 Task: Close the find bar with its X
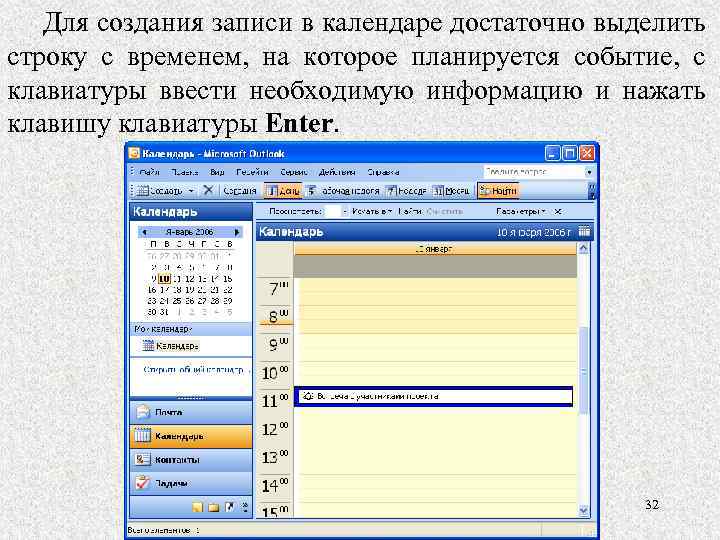(558, 211)
